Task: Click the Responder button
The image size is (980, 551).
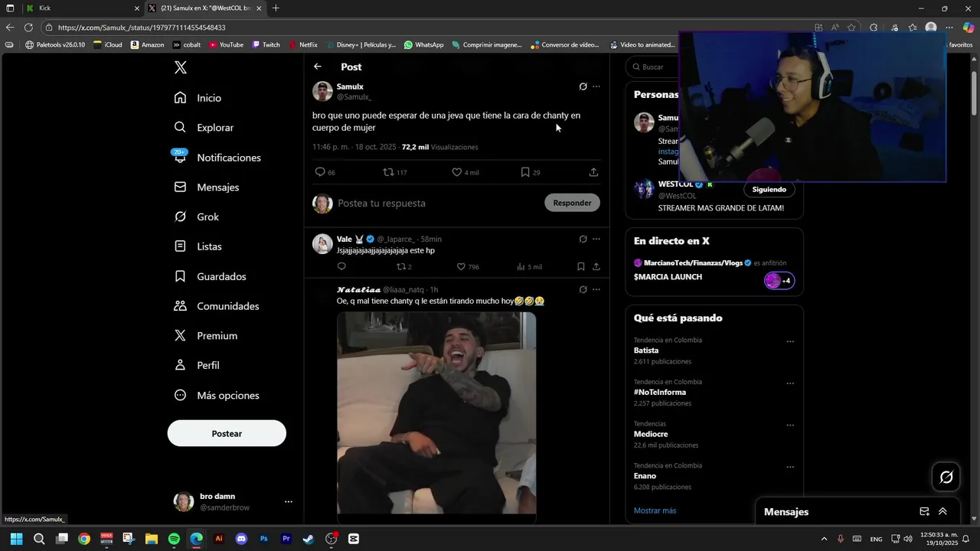Action: tap(572, 203)
